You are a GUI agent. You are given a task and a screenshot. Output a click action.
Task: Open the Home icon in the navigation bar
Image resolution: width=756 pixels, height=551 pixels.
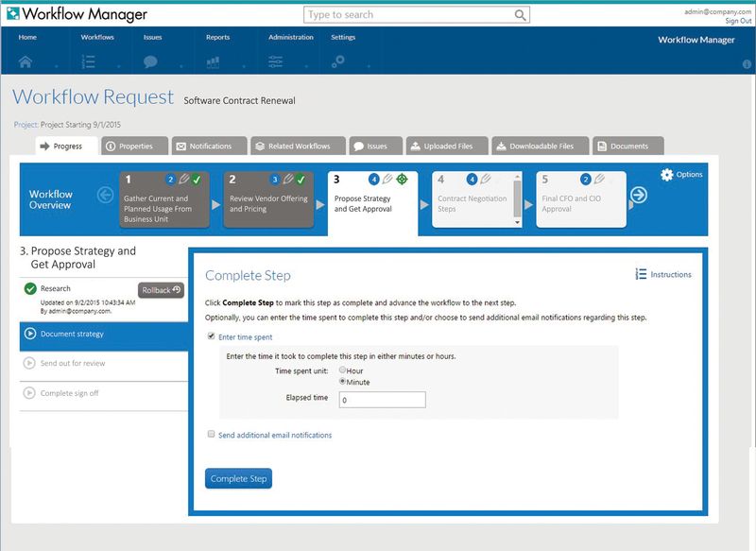point(26,61)
